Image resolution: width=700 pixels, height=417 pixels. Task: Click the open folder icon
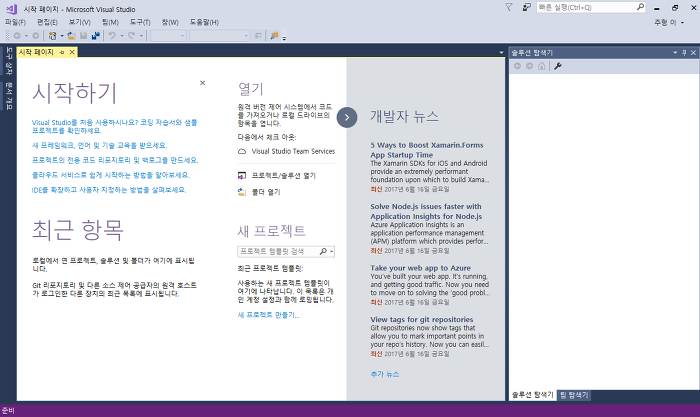pos(242,192)
